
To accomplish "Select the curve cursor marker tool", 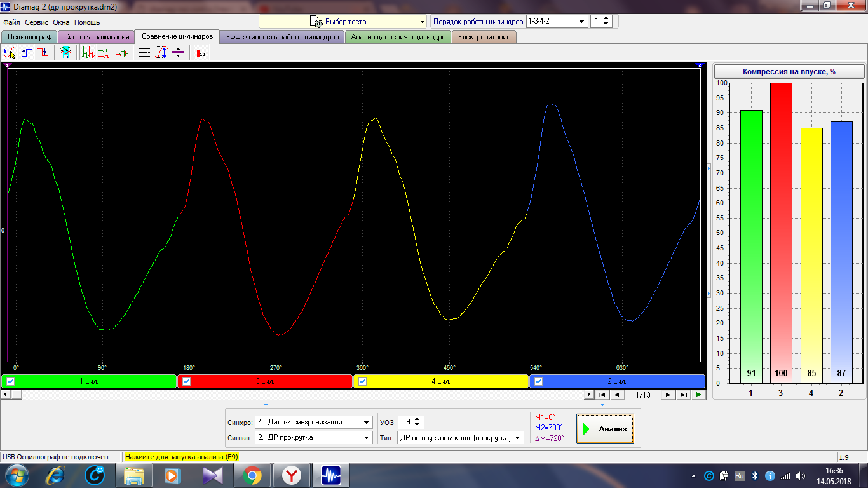I will [10, 53].
